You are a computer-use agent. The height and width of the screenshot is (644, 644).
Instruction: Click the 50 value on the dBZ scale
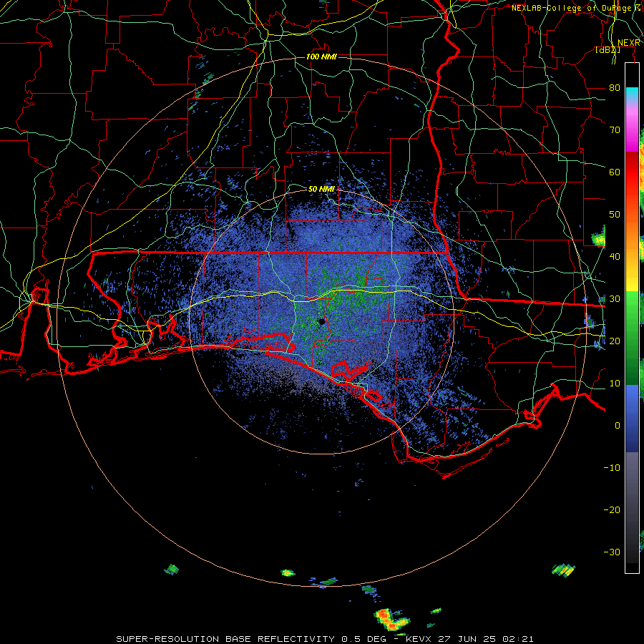(615, 215)
